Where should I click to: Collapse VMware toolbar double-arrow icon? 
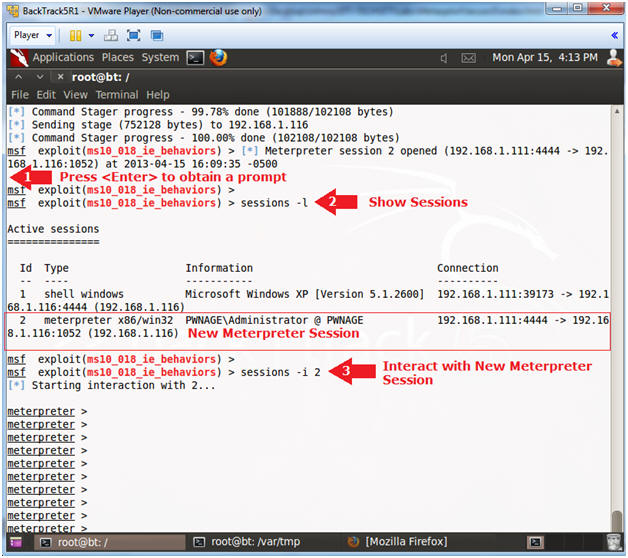pyautogui.click(x=614, y=36)
